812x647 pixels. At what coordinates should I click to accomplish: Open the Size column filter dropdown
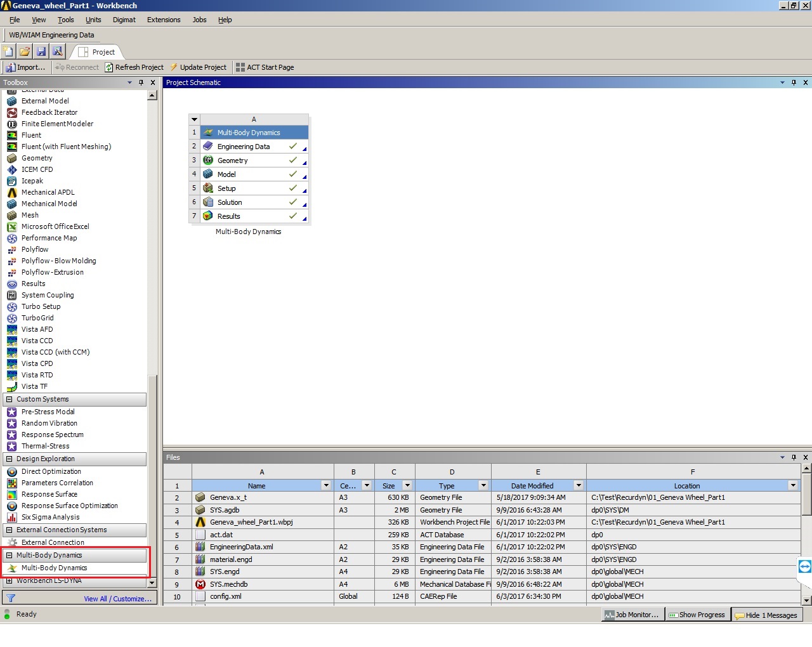[x=407, y=485]
